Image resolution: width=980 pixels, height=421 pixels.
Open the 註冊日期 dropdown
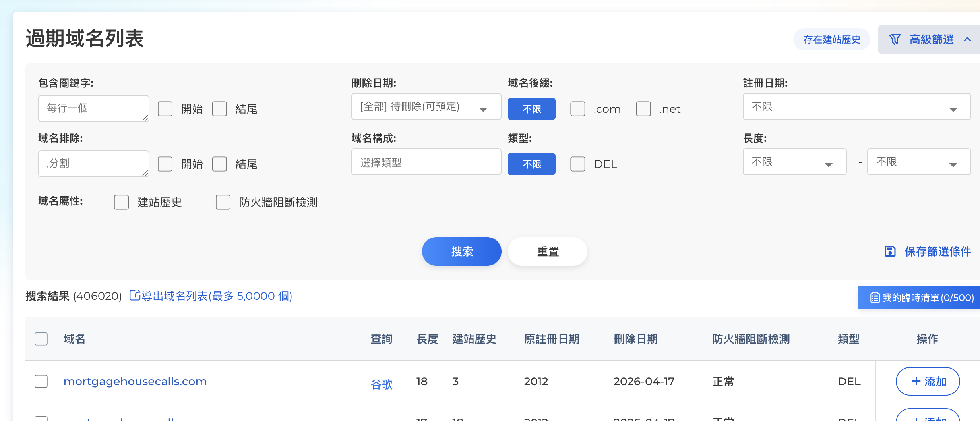856,106
